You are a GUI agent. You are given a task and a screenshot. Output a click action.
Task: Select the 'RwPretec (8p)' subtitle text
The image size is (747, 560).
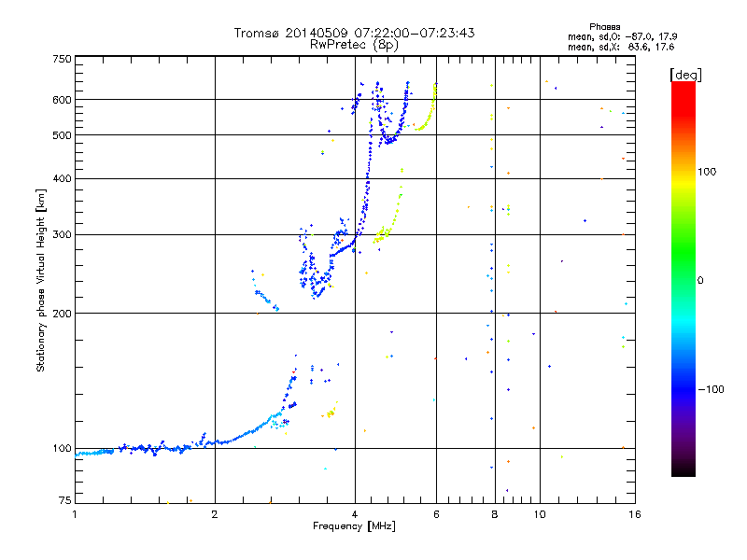pyautogui.click(x=354, y=45)
